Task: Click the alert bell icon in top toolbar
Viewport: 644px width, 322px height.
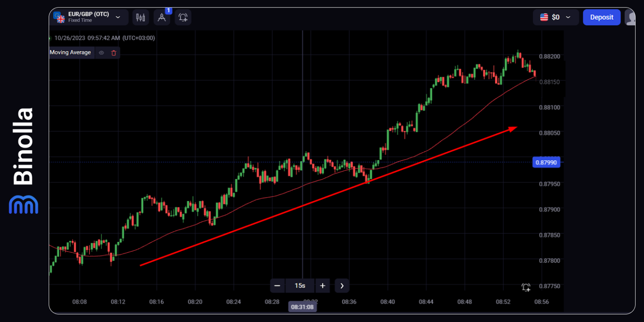Action: point(183,17)
